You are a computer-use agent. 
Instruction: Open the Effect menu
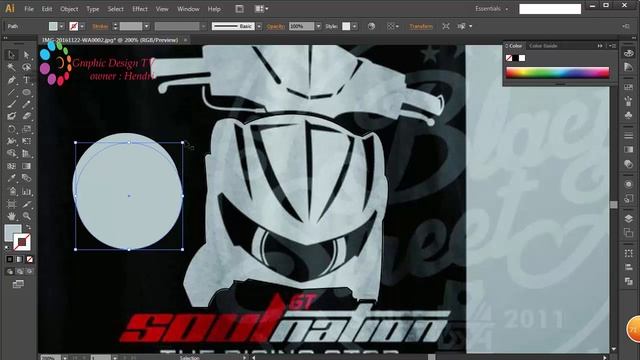click(140, 9)
